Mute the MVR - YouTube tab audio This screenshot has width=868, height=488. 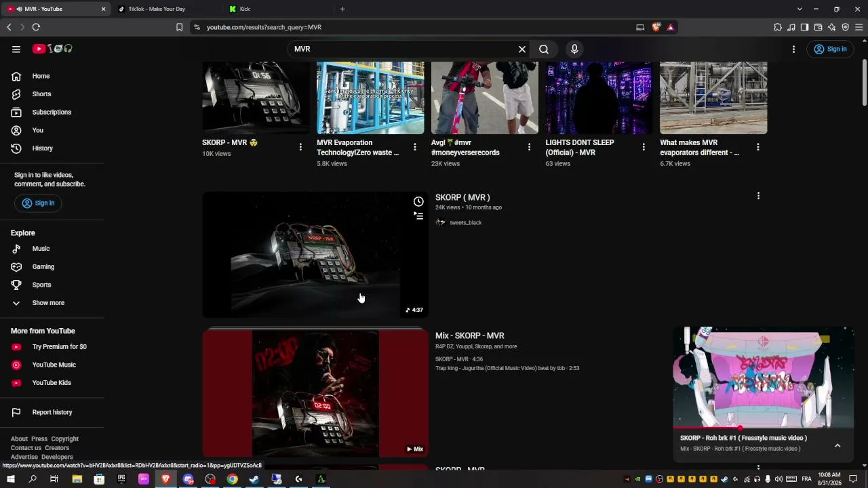(x=19, y=9)
